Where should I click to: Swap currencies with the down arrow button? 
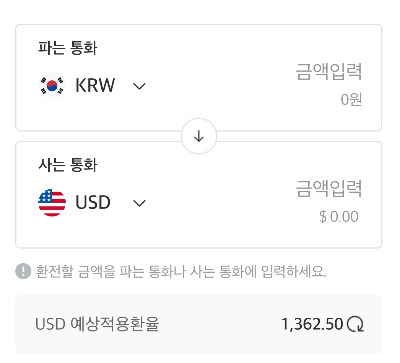(x=199, y=136)
